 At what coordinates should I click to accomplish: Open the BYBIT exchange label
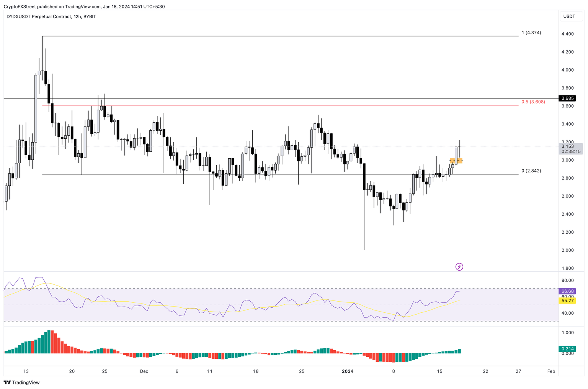click(89, 16)
